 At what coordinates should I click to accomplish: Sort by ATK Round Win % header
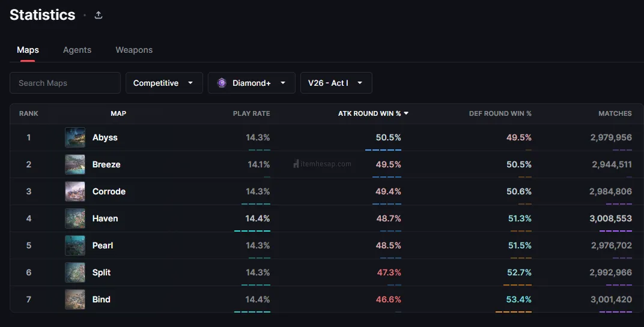pos(369,113)
